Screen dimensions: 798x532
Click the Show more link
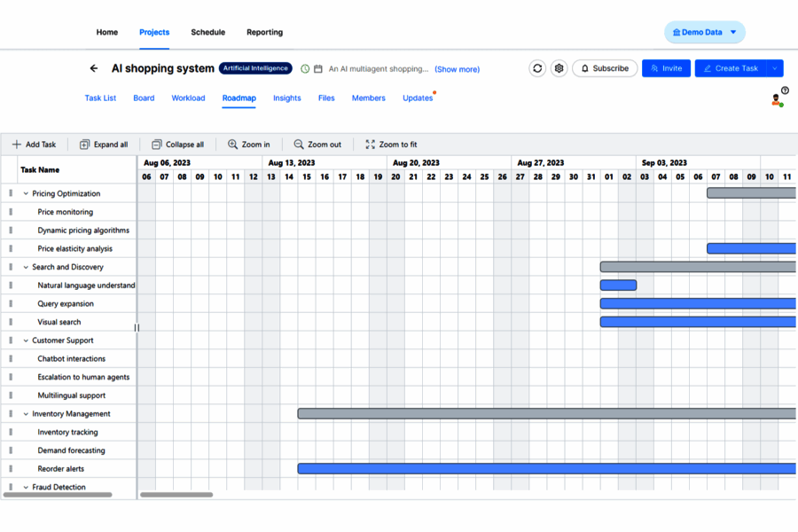coord(457,69)
